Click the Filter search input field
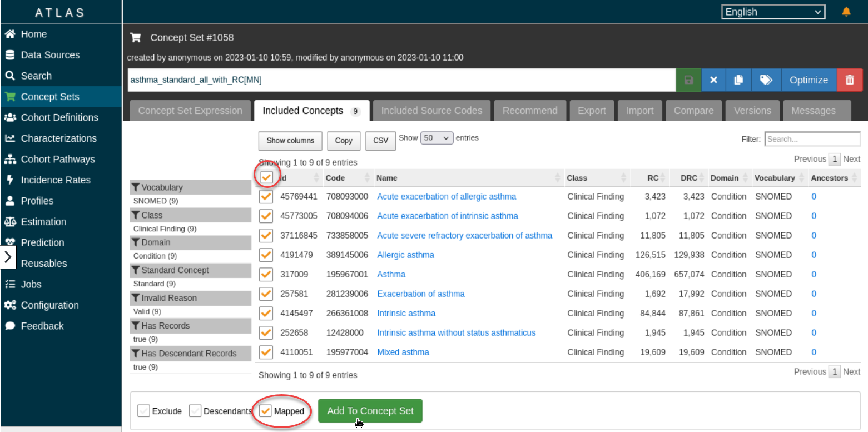Viewport: 868px width, 432px height. click(x=812, y=139)
